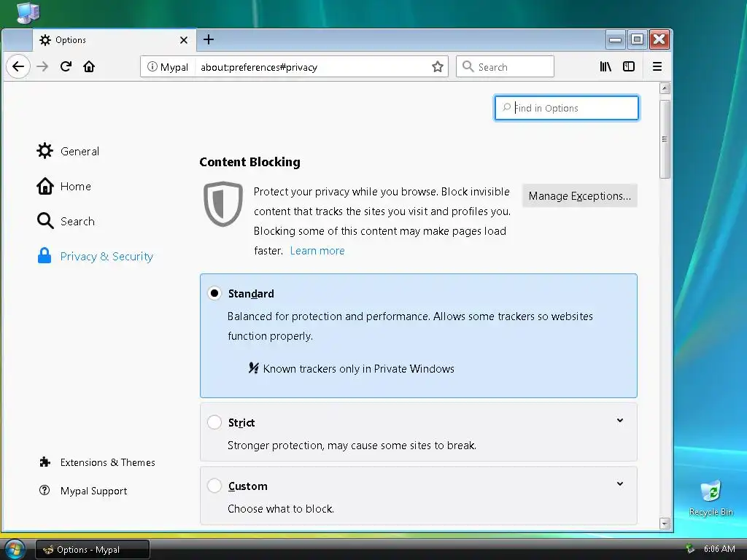Click the system tray network icon
Viewport: 747px width, 560px height.
click(x=690, y=549)
